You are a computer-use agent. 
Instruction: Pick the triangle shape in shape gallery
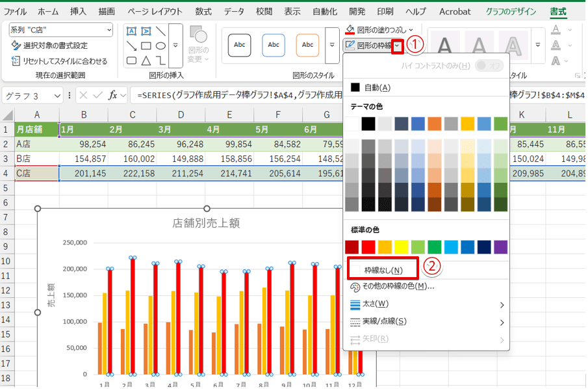pyautogui.click(x=146, y=60)
